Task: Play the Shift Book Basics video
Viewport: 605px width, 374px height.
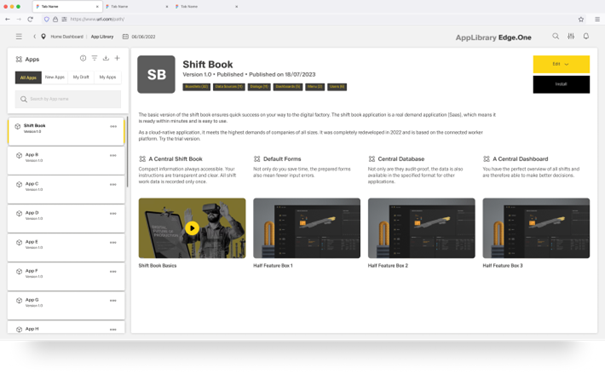Action: [192, 228]
